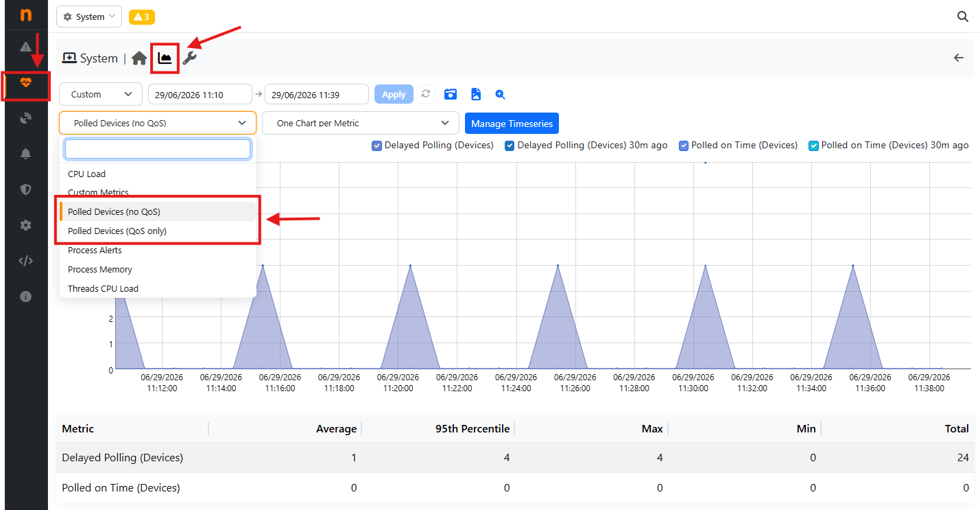Click the Apply button
This screenshot has height=510, width=980.
[394, 94]
